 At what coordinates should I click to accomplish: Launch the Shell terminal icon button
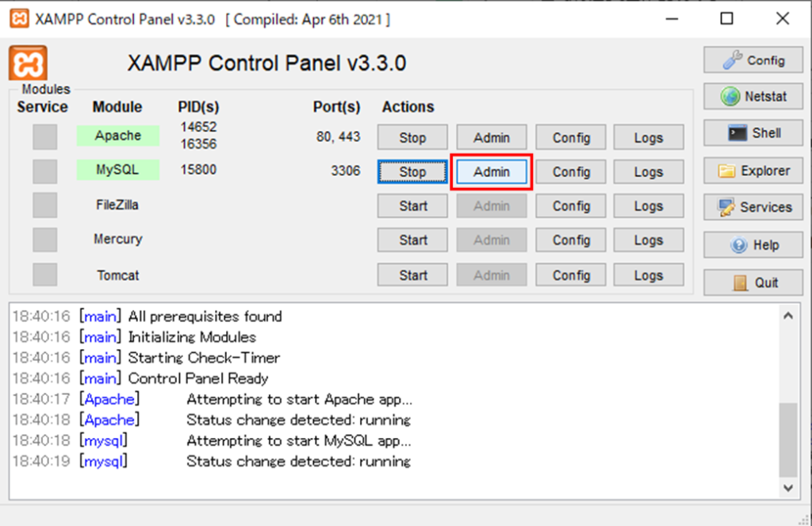753,133
